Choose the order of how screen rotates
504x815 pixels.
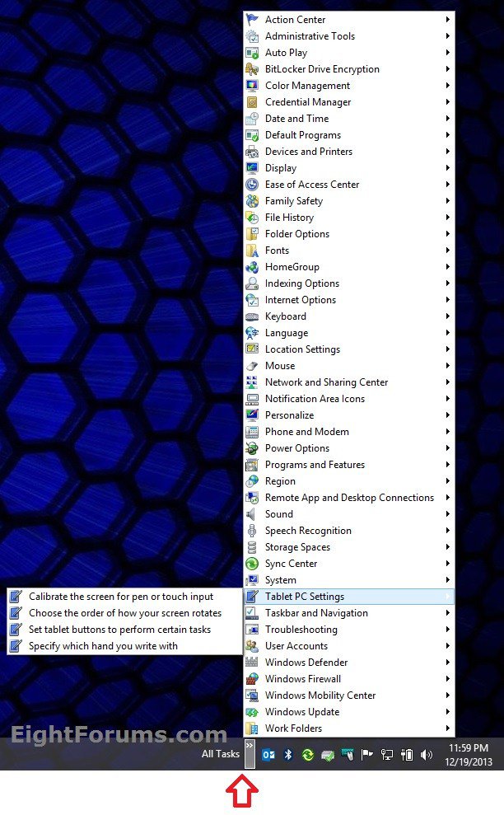[x=124, y=613]
